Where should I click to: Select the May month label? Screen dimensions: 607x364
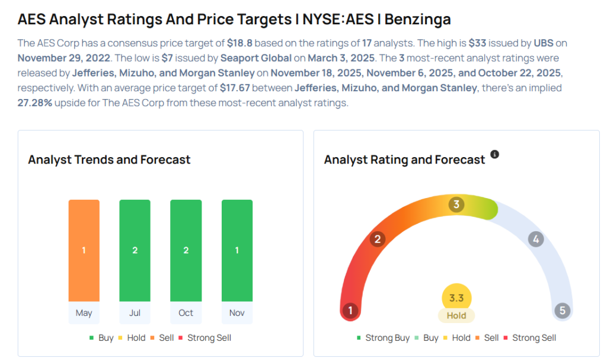pos(84,313)
